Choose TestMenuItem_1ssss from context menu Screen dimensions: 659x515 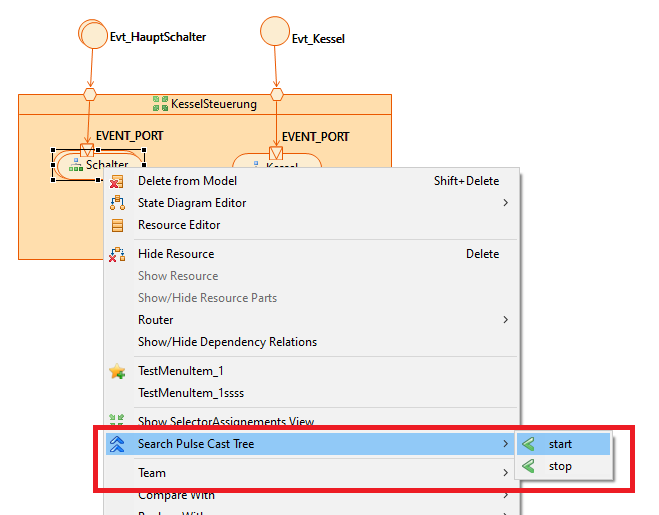[190, 393]
